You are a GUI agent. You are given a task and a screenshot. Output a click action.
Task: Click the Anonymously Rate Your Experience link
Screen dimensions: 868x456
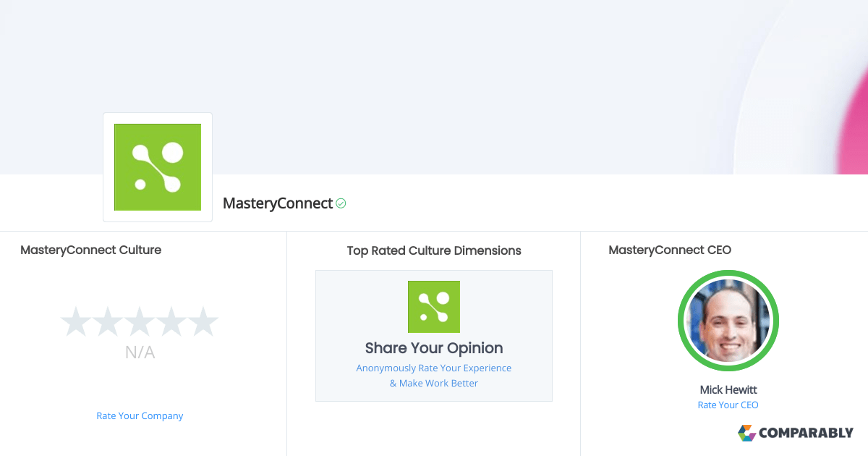pos(434,368)
